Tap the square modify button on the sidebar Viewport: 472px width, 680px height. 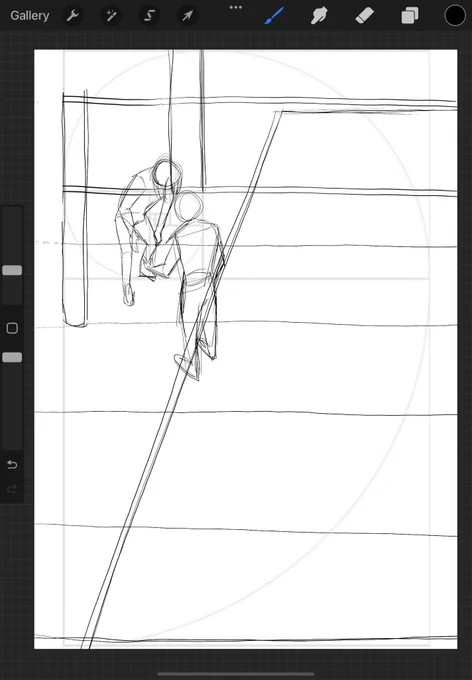tap(12, 328)
